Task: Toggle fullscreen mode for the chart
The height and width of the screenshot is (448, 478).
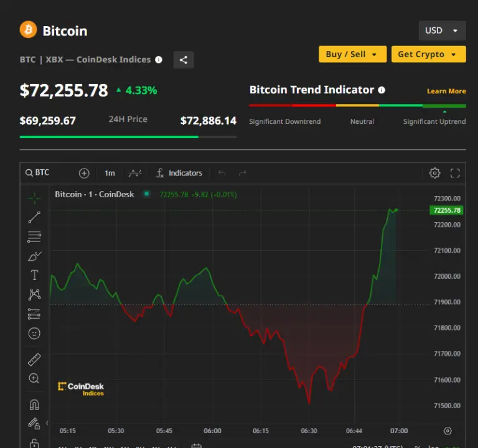Action: click(x=455, y=173)
